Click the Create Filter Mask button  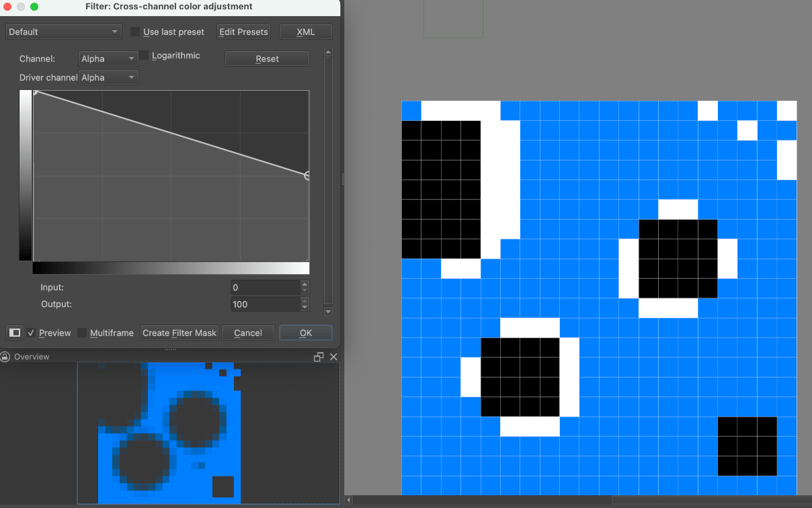coord(179,333)
